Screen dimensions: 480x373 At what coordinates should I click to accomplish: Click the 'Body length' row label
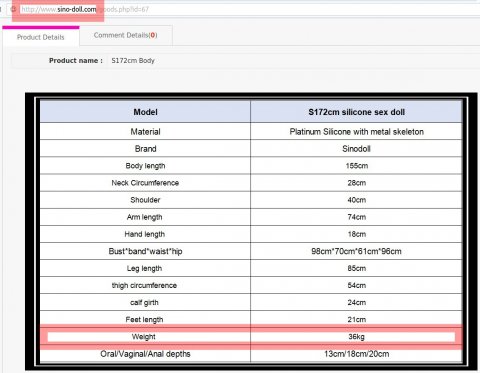click(x=145, y=166)
